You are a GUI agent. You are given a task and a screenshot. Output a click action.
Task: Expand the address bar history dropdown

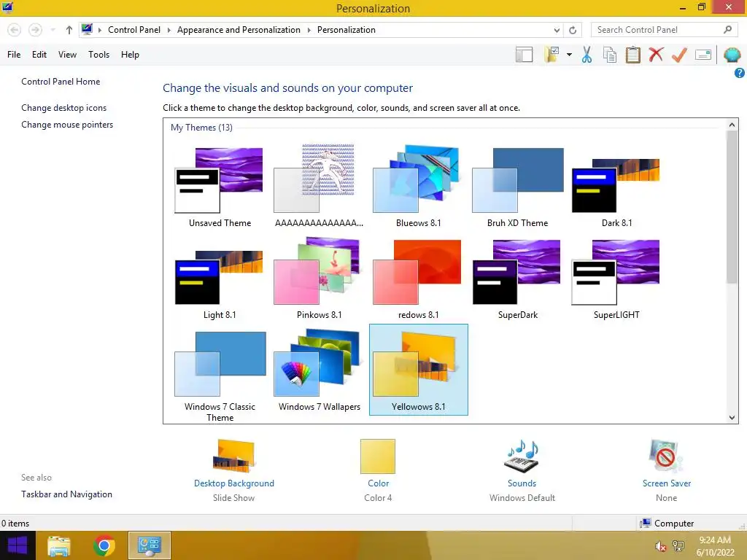click(557, 30)
